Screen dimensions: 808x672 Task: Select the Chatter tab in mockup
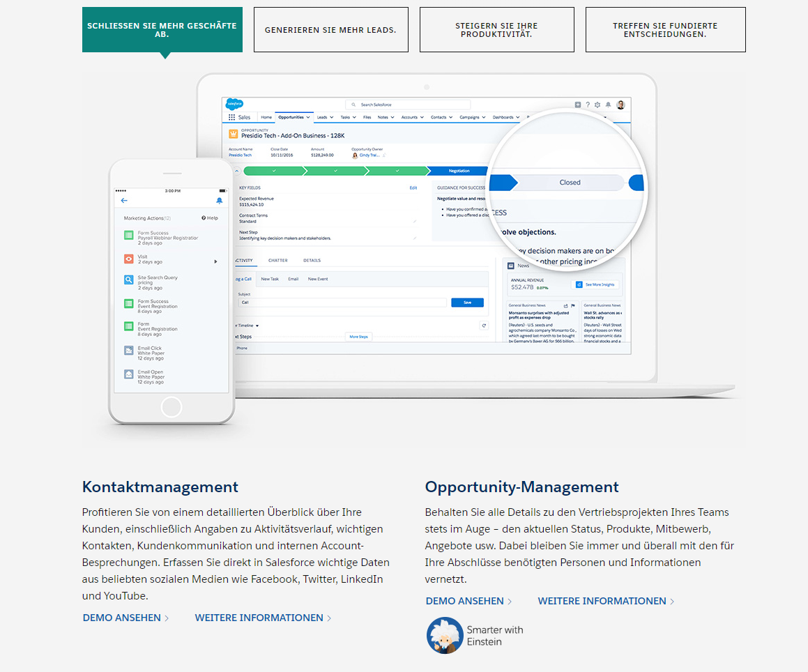point(277,260)
